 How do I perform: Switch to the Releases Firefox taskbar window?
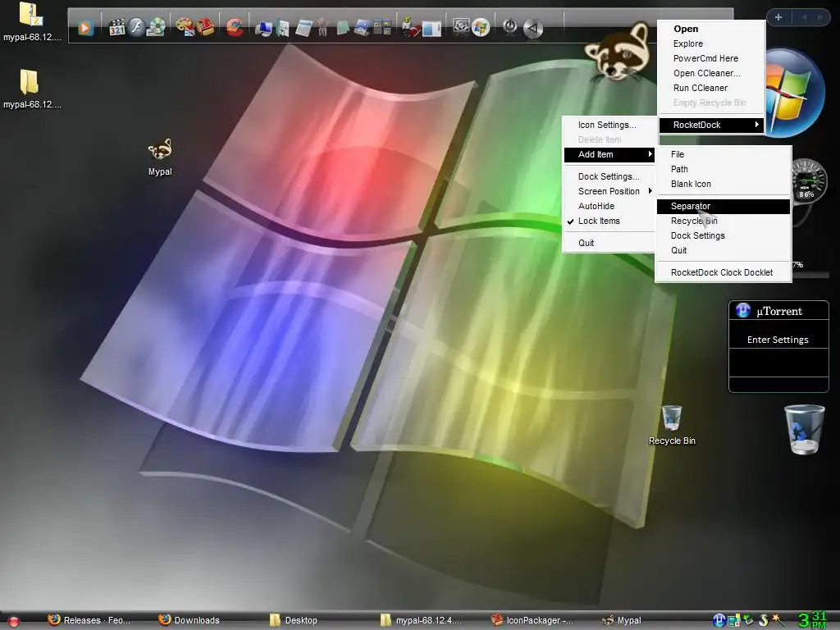tap(89, 620)
